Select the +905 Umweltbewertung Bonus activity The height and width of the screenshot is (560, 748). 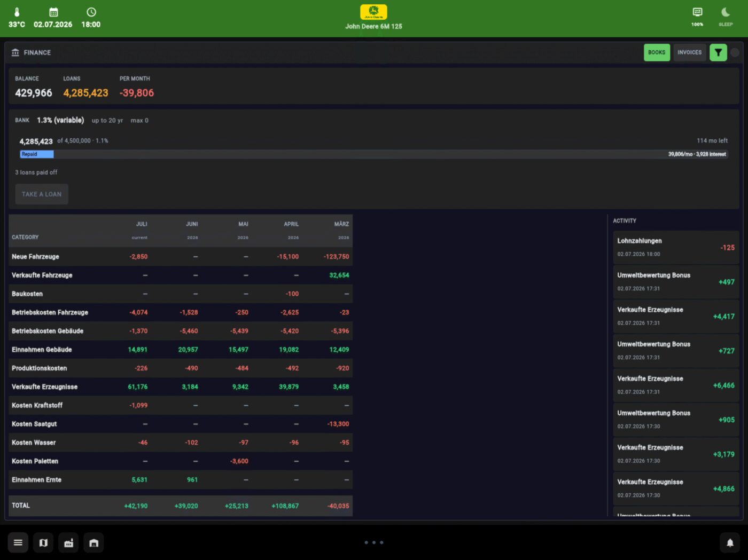[x=676, y=420]
